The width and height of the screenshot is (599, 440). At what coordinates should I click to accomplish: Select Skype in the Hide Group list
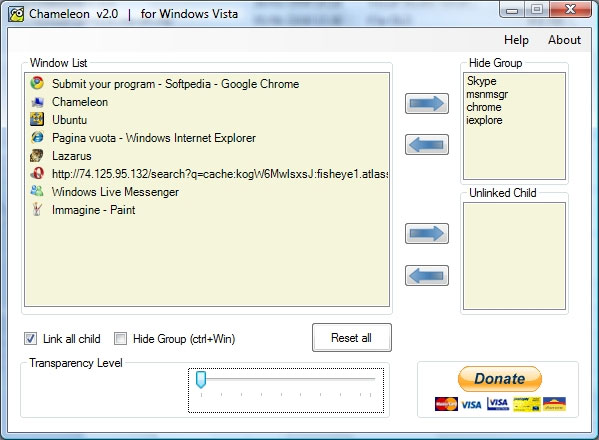(x=481, y=81)
